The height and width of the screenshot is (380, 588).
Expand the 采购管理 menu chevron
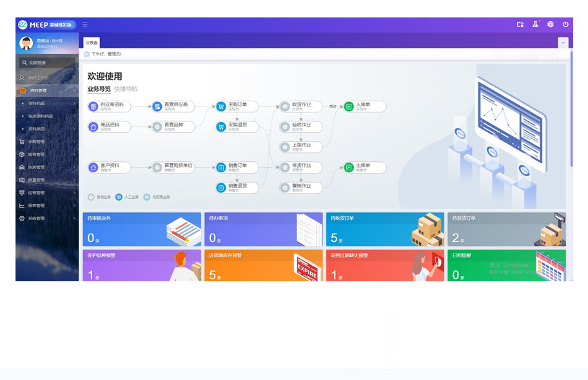pyautogui.click(x=74, y=141)
